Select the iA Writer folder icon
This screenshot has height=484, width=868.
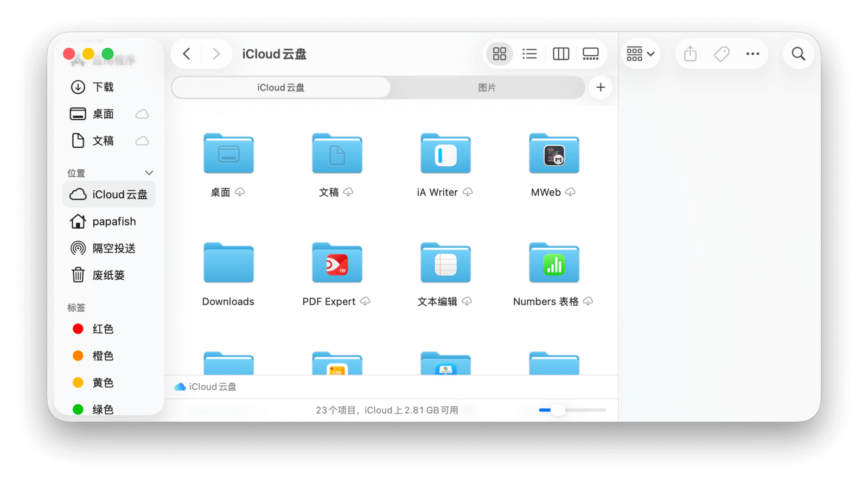coord(445,153)
